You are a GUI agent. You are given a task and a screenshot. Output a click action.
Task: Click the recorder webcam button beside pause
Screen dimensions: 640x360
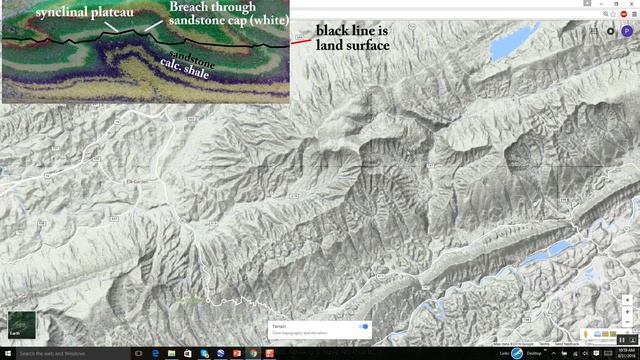point(633,340)
